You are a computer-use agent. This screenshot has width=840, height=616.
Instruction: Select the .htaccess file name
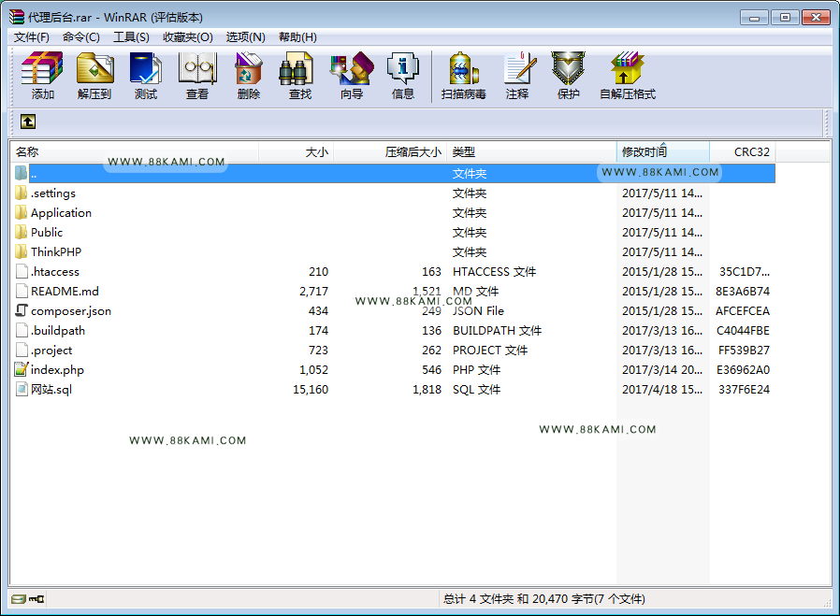(54, 272)
